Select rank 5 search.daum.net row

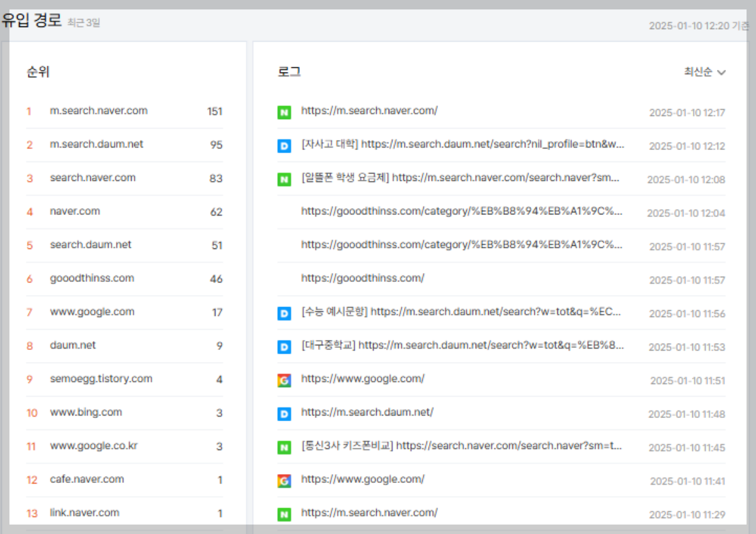click(x=125, y=245)
